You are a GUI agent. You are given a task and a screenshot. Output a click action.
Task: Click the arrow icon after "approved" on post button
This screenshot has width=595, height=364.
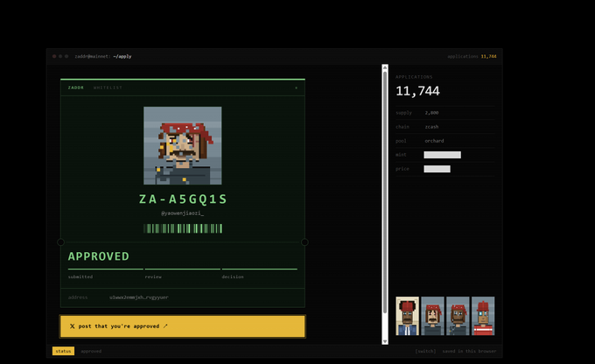click(165, 325)
